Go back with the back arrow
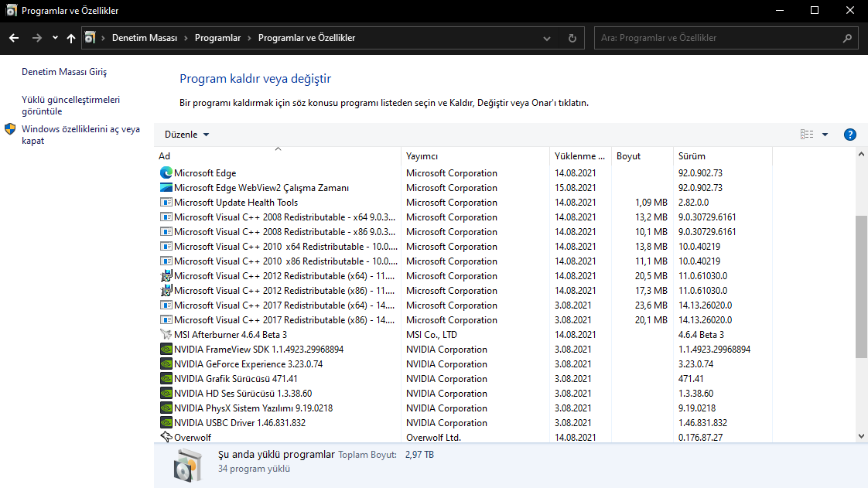The height and width of the screenshot is (488, 868). (x=14, y=38)
